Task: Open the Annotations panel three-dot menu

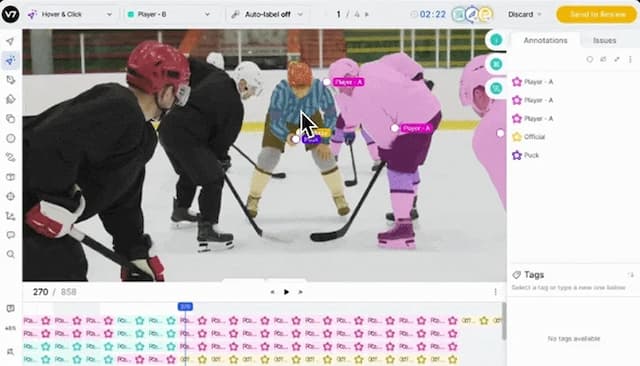Action: coord(630,59)
